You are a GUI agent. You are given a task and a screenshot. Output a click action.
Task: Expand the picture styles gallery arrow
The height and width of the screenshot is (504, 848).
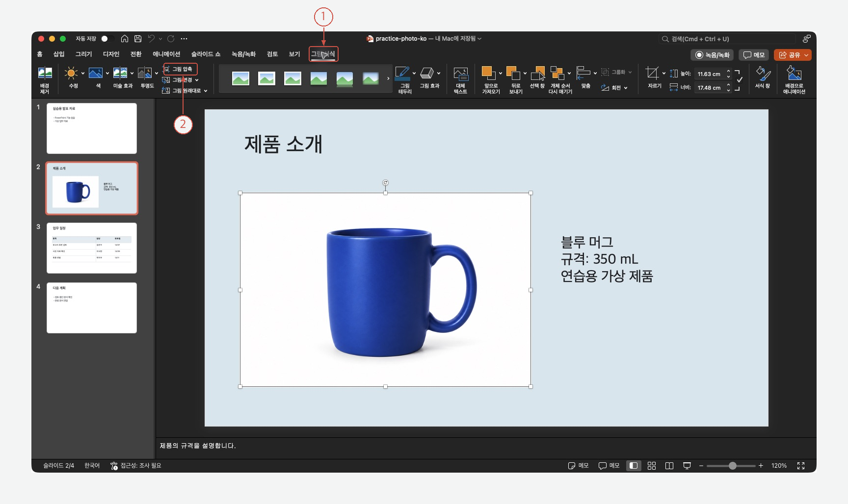pyautogui.click(x=388, y=78)
